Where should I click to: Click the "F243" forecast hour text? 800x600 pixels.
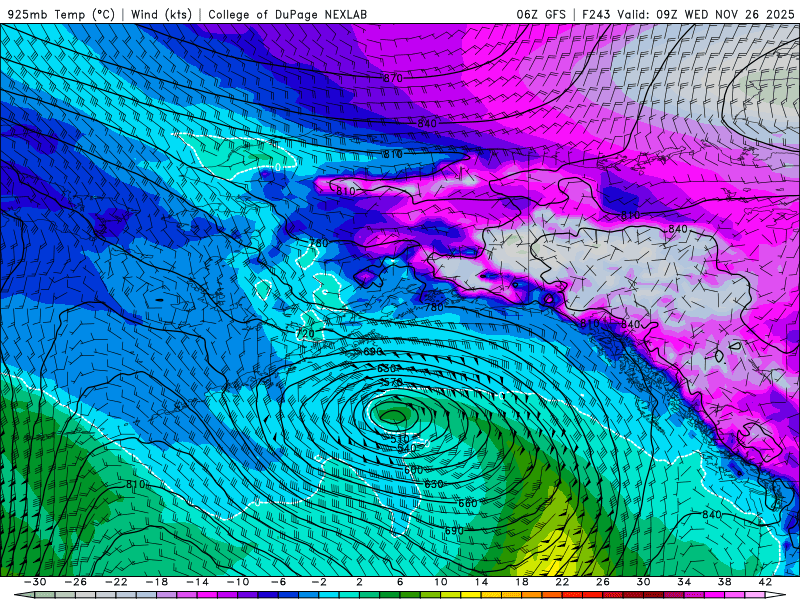click(x=596, y=15)
